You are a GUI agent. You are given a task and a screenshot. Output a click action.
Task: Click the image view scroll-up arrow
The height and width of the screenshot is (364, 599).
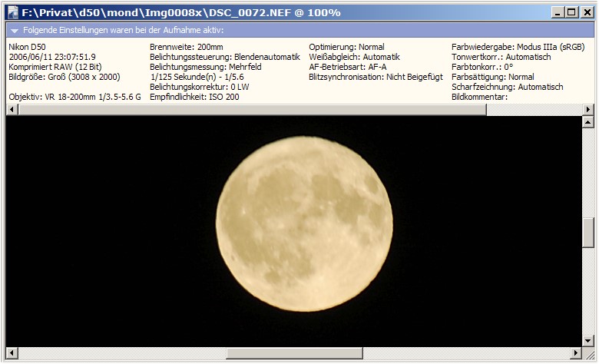click(x=588, y=122)
